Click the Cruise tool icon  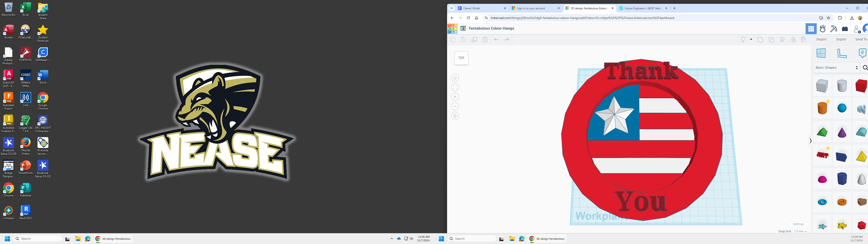click(x=804, y=40)
